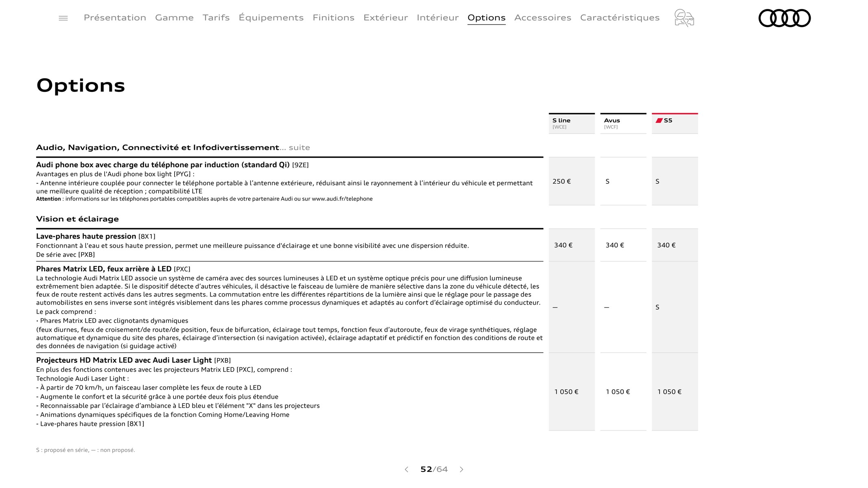Click Avus 340 € Lave-phares price

pyautogui.click(x=623, y=245)
